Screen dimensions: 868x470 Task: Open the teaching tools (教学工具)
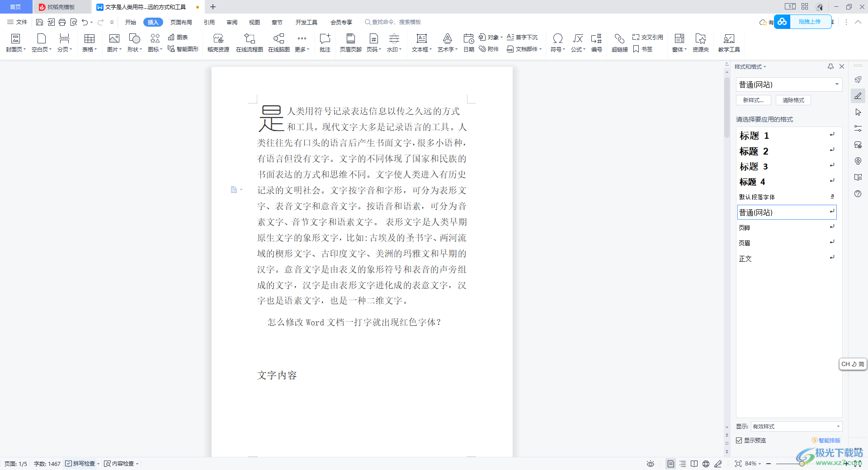[729, 43]
